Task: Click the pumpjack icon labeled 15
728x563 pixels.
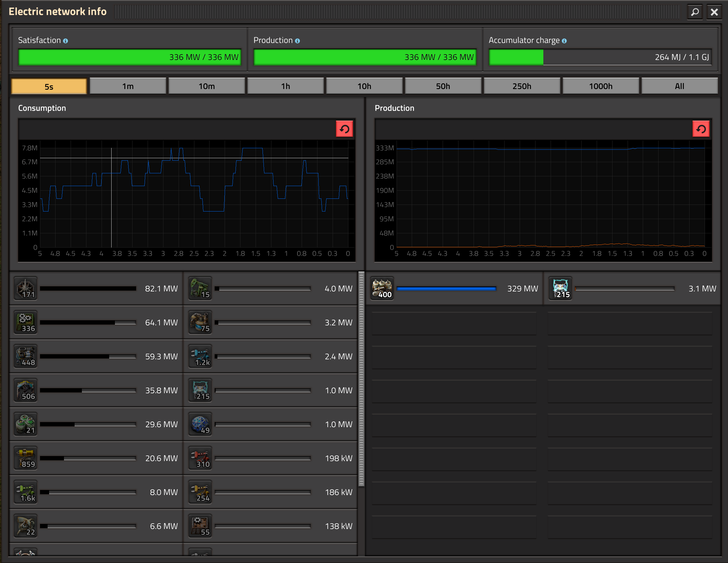Action: coord(200,288)
